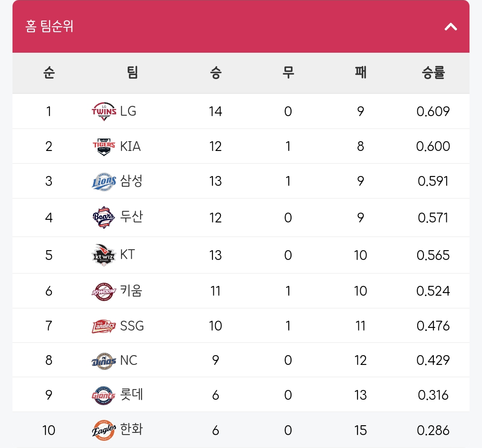This screenshot has width=482, height=448.
Task: Click 키움's win rate 0.524
Action: coord(433,291)
